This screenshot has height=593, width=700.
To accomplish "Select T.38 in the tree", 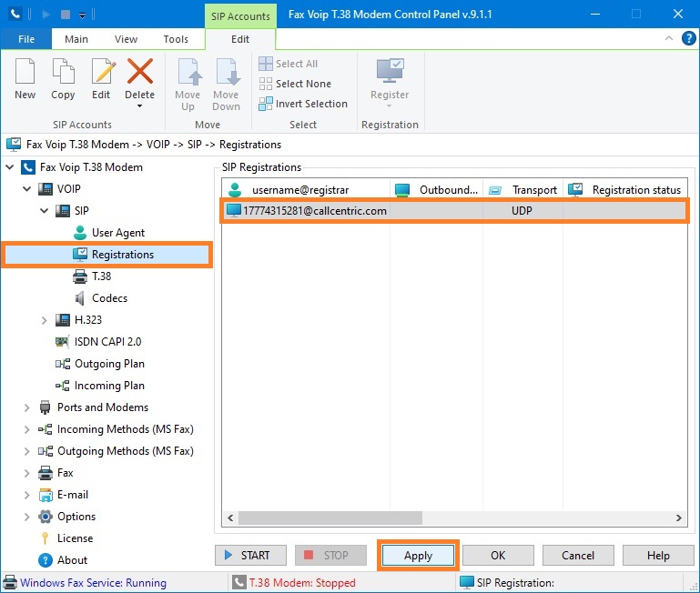I will 101,276.
